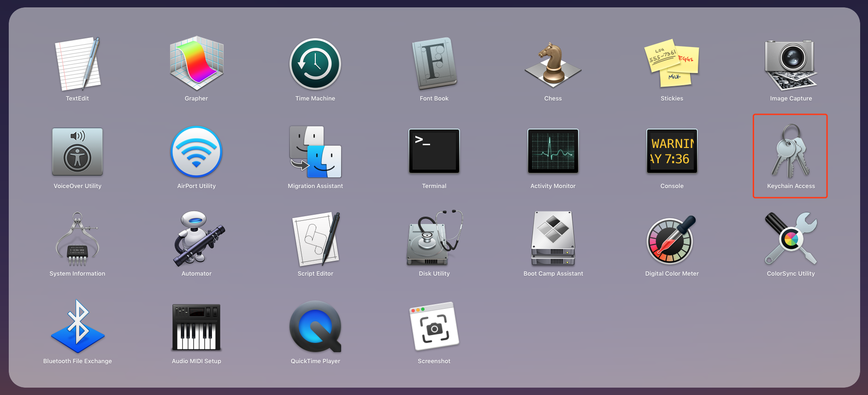The height and width of the screenshot is (395, 868).
Task: Open Time Machine icon
Action: 315,64
